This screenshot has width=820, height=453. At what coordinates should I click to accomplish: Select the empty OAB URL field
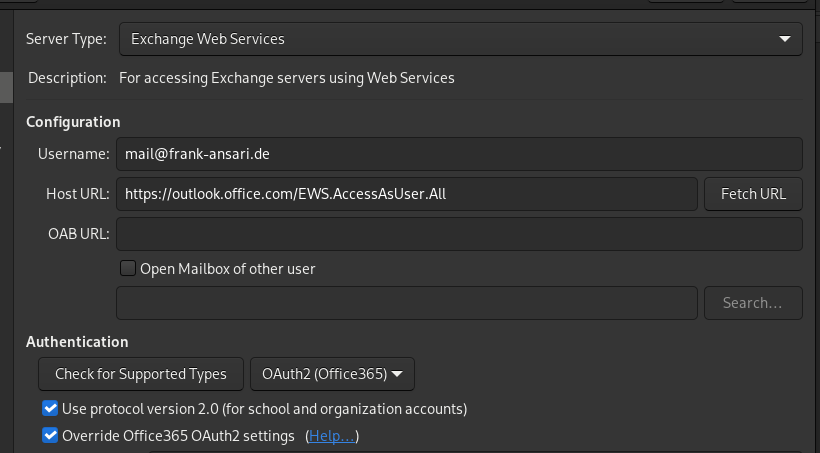[460, 234]
